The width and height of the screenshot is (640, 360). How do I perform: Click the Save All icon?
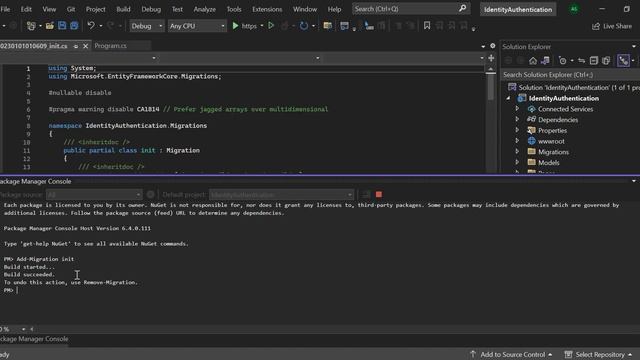click(74, 26)
